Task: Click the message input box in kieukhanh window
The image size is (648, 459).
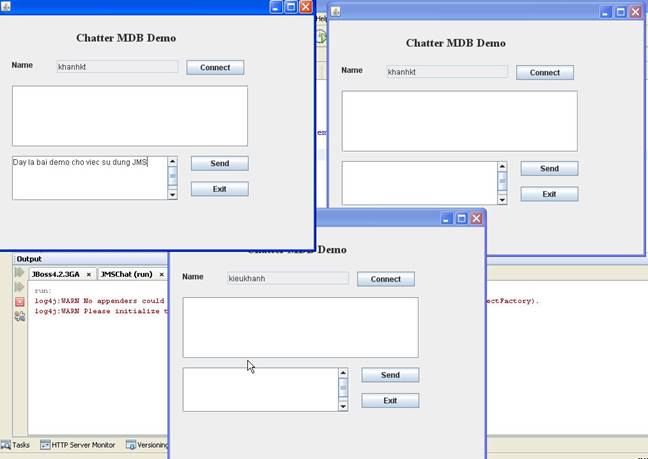Action: click(x=260, y=390)
